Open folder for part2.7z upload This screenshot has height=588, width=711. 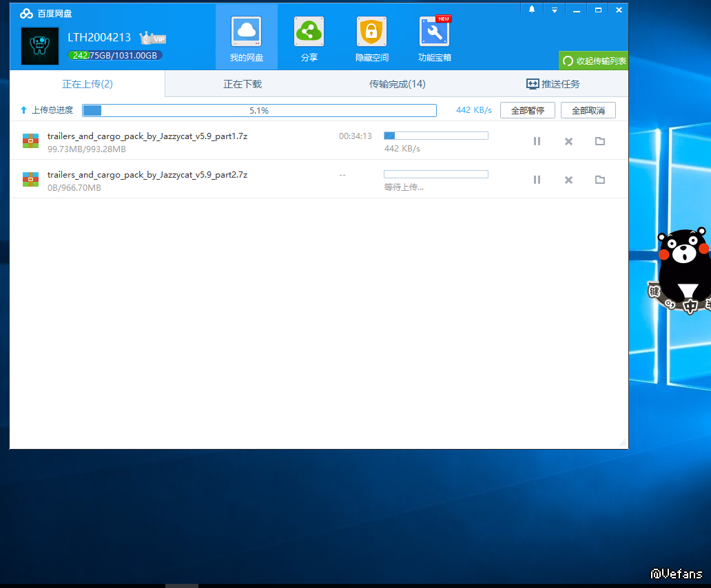[600, 180]
